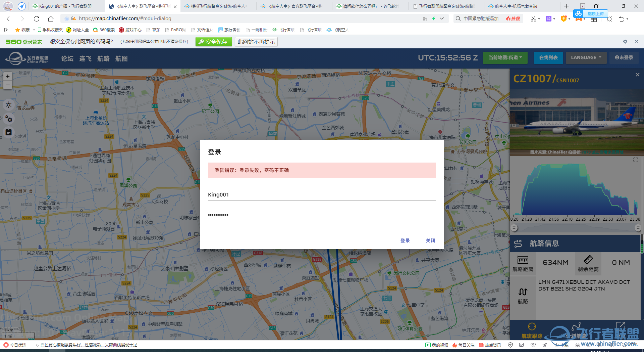Open the 当前地图:街道 map type dropdown
The width and height of the screenshot is (644, 352).
point(505,58)
